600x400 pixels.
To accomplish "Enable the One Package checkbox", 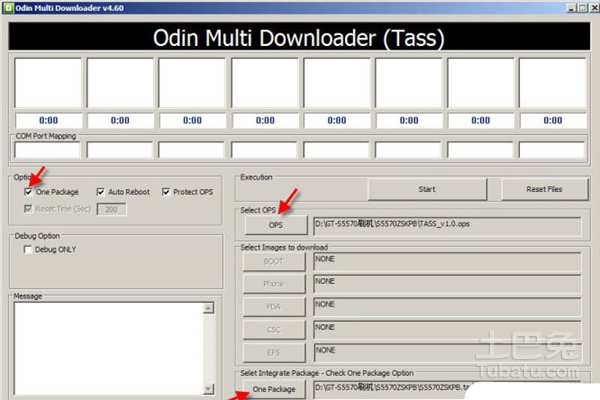I will click(x=28, y=192).
